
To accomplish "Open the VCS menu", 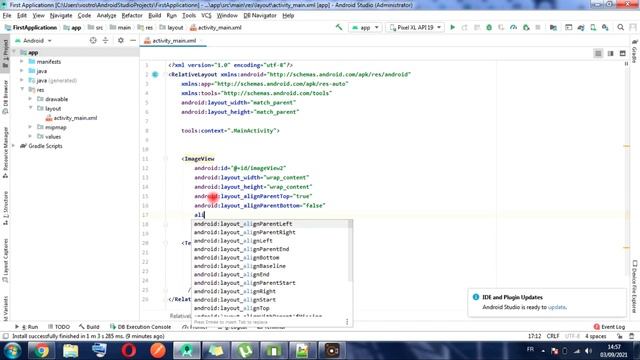I will tap(206, 16).
